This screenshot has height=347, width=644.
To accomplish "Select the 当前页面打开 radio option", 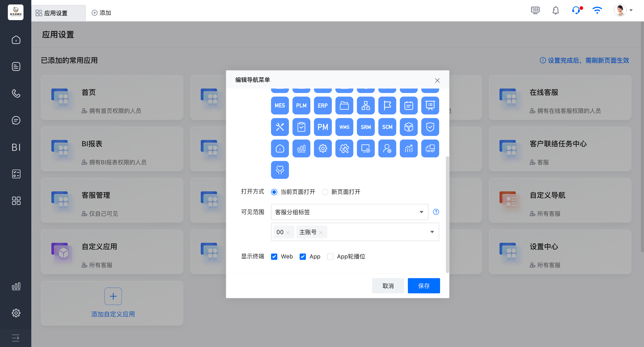I will coord(274,192).
